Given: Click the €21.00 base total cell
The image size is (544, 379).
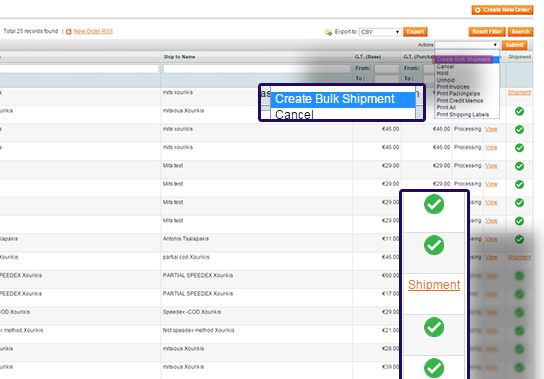Looking at the screenshot, I should point(390,330).
